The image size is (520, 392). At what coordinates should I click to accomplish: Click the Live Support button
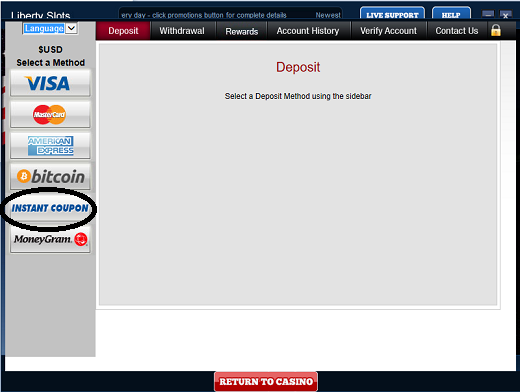[x=392, y=14]
